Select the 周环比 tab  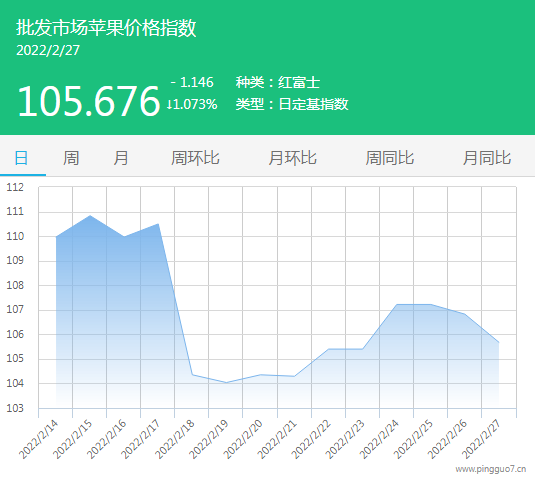195,158
